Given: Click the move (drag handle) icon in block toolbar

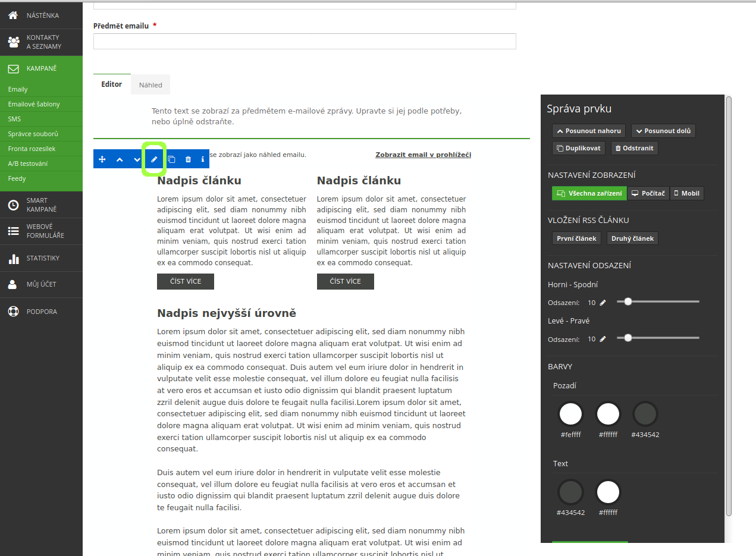Looking at the screenshot, I should [x=102, y=159].
